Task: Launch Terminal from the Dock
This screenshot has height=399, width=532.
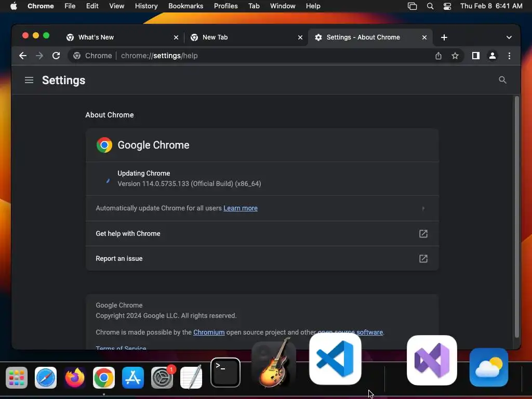Action: [225, 373]
